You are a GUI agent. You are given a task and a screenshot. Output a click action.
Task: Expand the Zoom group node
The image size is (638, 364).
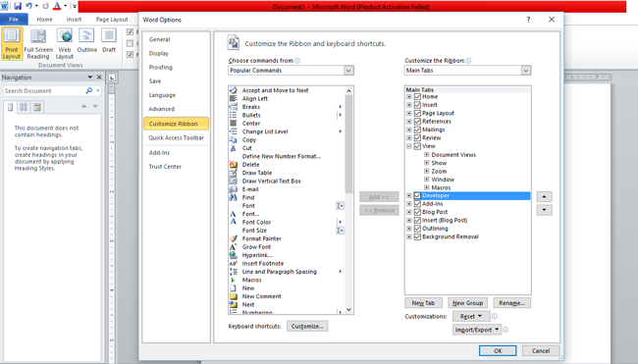(x=426, y=172)
